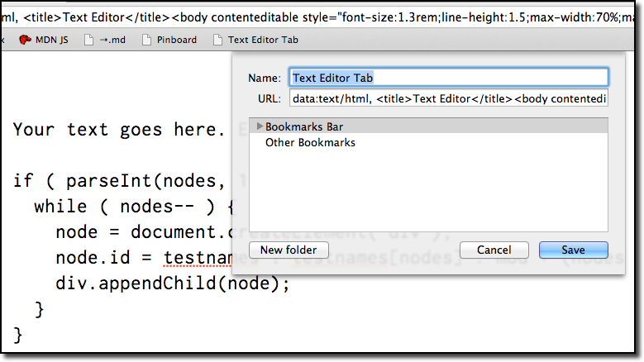
Task: Save the bookmark
Action: (x=574, y=250)
